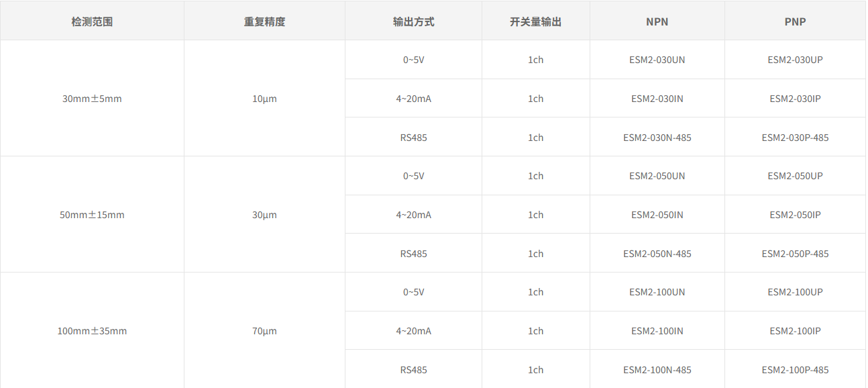Click the ESM2-100IN model cell
Image resolution: width=868 pixels, height=388 pixels.
(657, 331)
